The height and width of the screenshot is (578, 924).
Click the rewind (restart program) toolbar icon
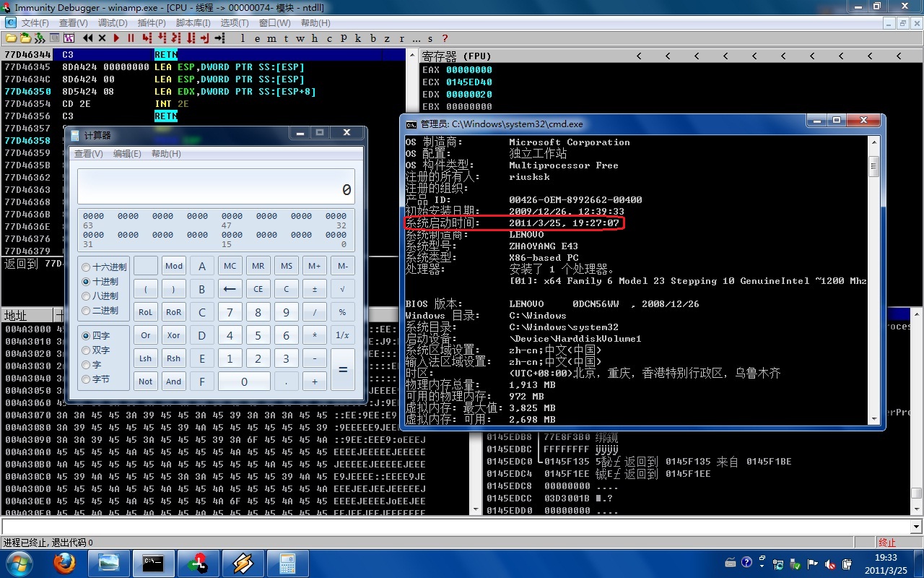[x=88, y=38]
